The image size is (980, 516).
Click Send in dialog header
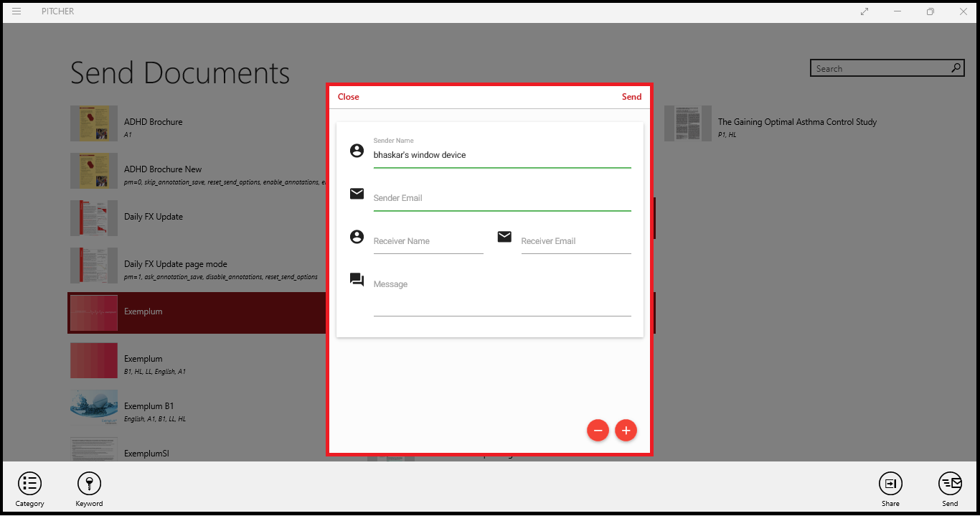pyautogui.click(x=631, y=97)
